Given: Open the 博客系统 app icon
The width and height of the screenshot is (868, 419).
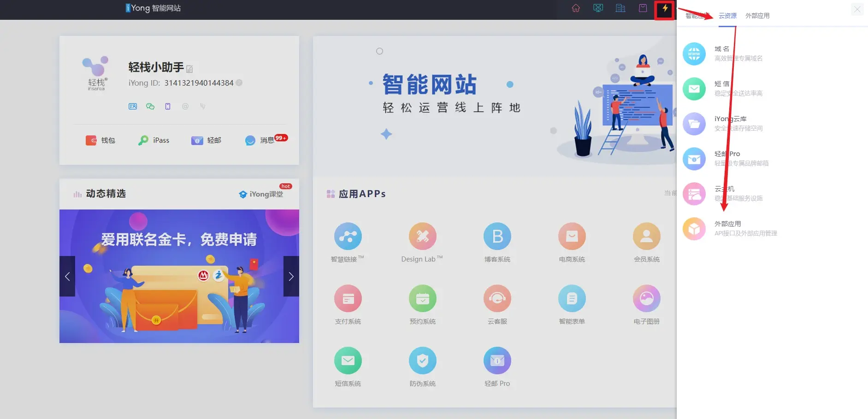Looking at the screenshot, I should [497, 236].
